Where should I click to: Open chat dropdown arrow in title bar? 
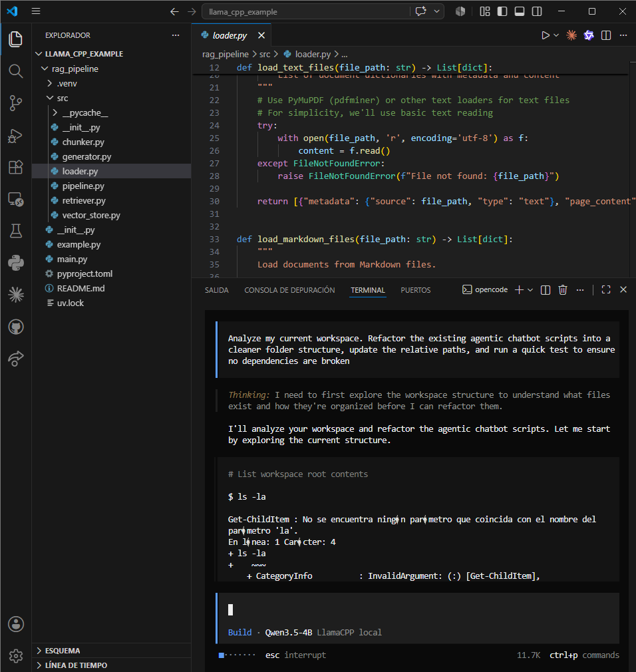(x=436, y=11)
